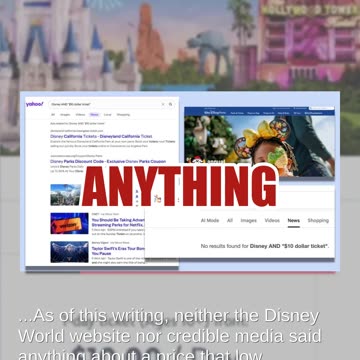Open the Verizon article thumbnail
The width and height of the screenshot is (360, 360).
click(69, 223)
